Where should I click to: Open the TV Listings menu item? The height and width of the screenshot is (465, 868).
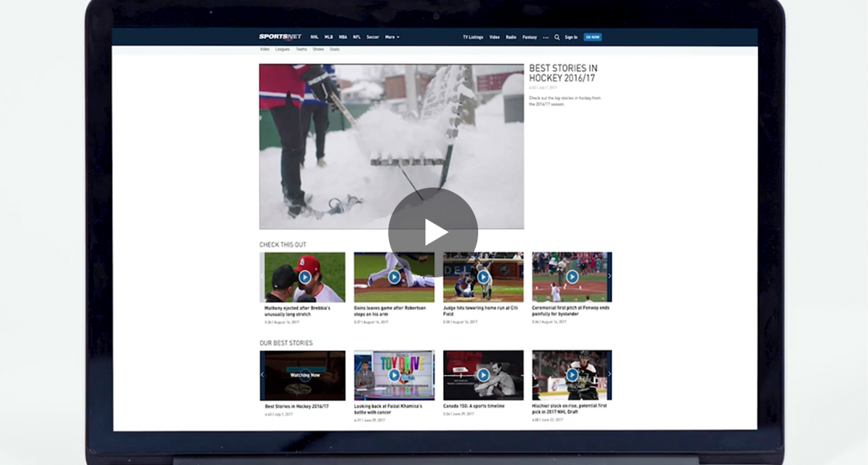tap(473, 37)
